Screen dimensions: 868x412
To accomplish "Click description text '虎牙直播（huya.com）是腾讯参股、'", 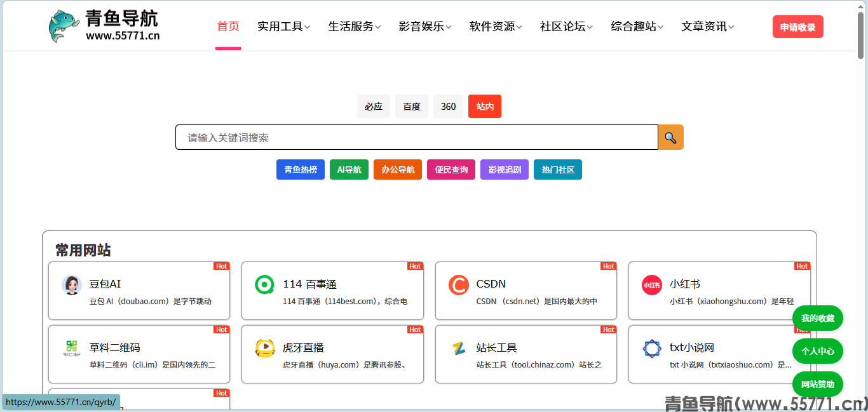I will (x=344, y=365).
